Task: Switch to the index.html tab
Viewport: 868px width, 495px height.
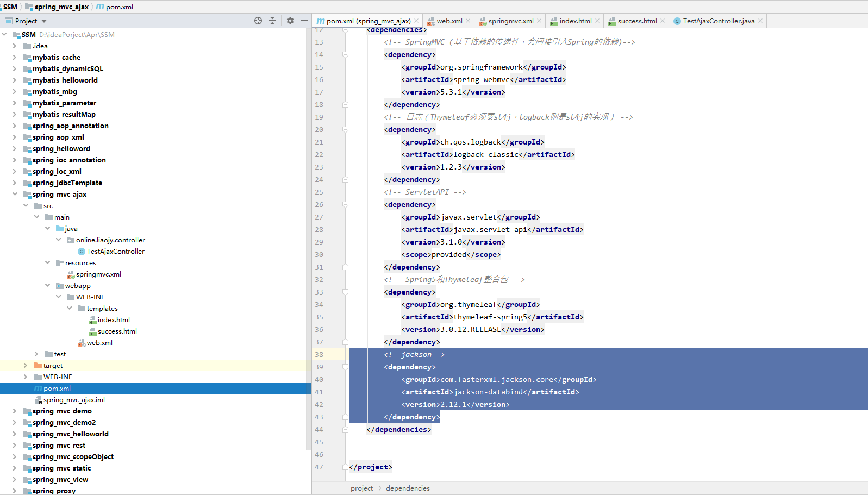Action: (576, 21)
